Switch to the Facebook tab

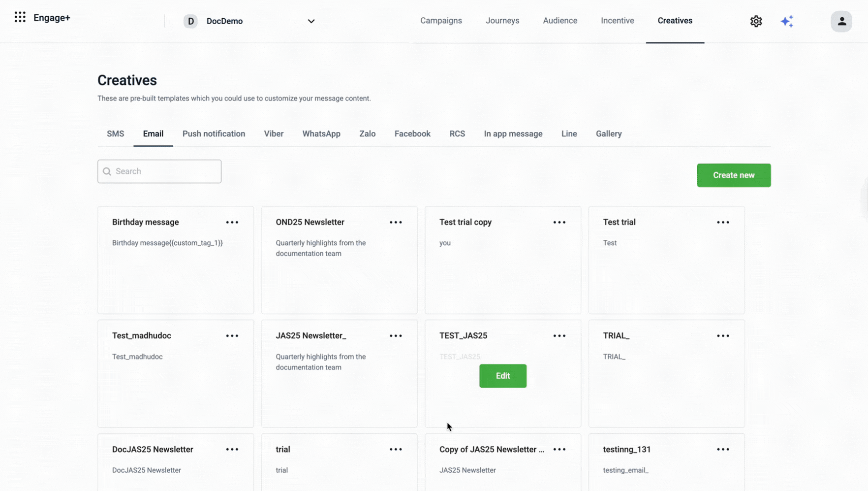pyautogui.click(x=412, y=134)
